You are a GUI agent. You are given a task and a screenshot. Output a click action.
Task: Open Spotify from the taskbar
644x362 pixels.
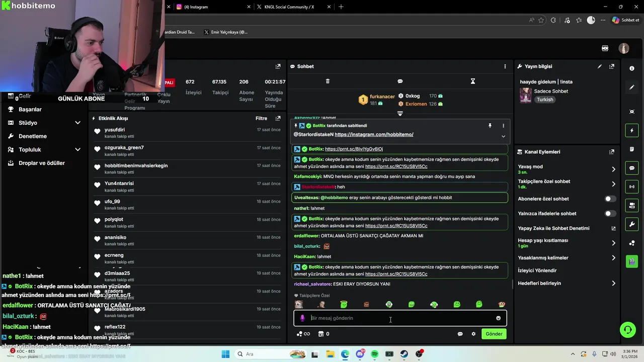point(374,354)
